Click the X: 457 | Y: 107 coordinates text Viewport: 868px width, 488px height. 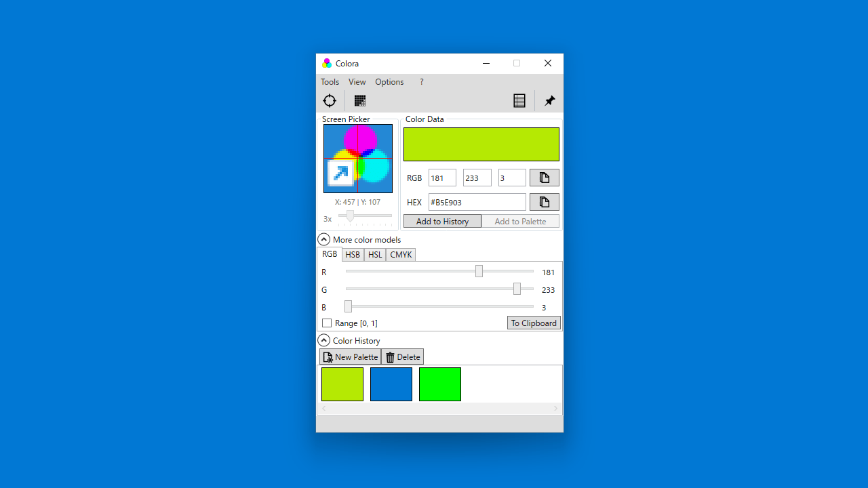(357, 202)
